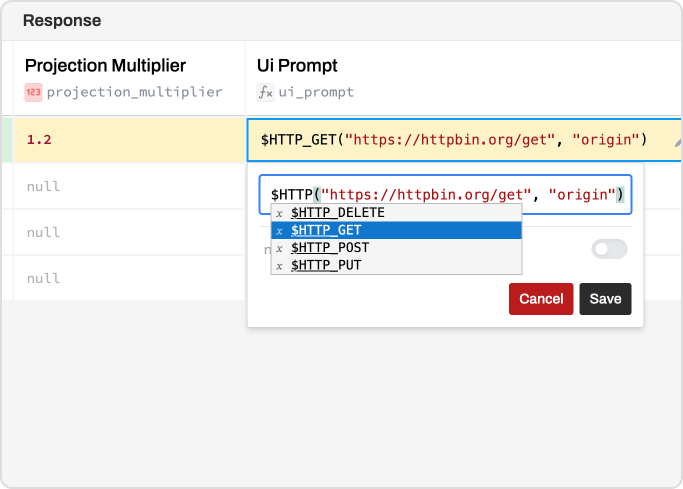The height and width of the screenshot is (489, 683).
Task: Click the 123 number type icon
Action: [34, 92]
